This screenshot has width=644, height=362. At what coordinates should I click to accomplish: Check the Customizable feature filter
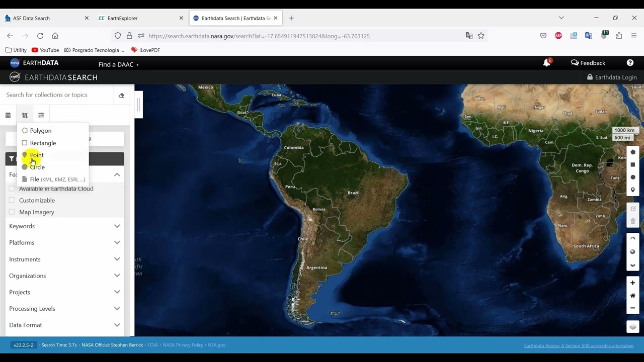12,200
